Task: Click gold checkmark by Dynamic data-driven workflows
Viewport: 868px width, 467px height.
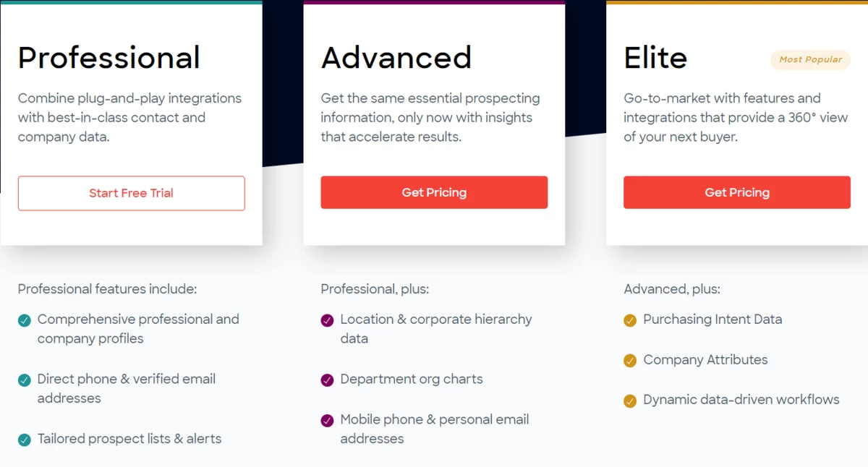Action: pos(630,400)
